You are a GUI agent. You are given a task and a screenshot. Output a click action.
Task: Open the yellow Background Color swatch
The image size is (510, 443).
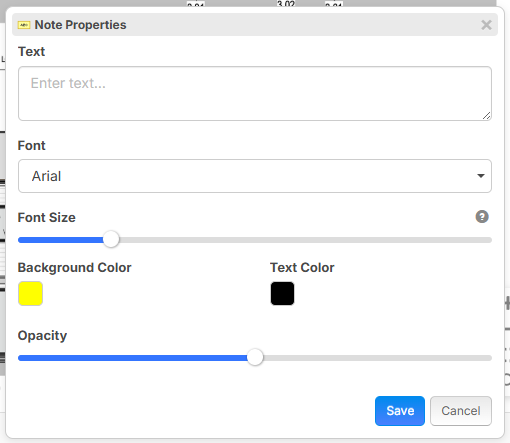[30, 293]
